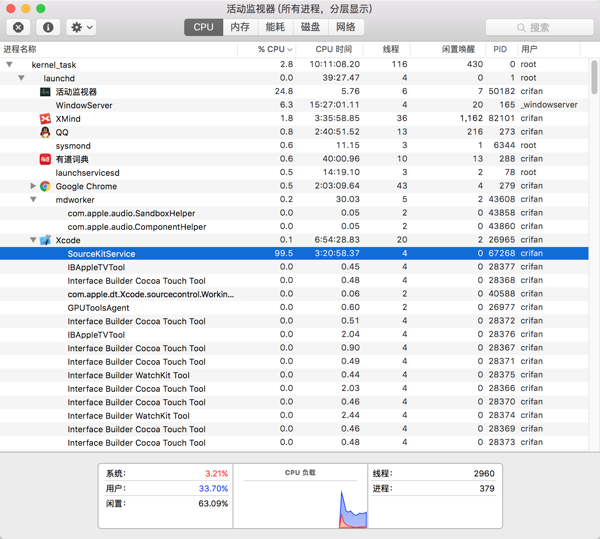Select IBAppleTVTool with PID 28376
The height and width of the screenshot is (539, 600).
click(294, 334)
